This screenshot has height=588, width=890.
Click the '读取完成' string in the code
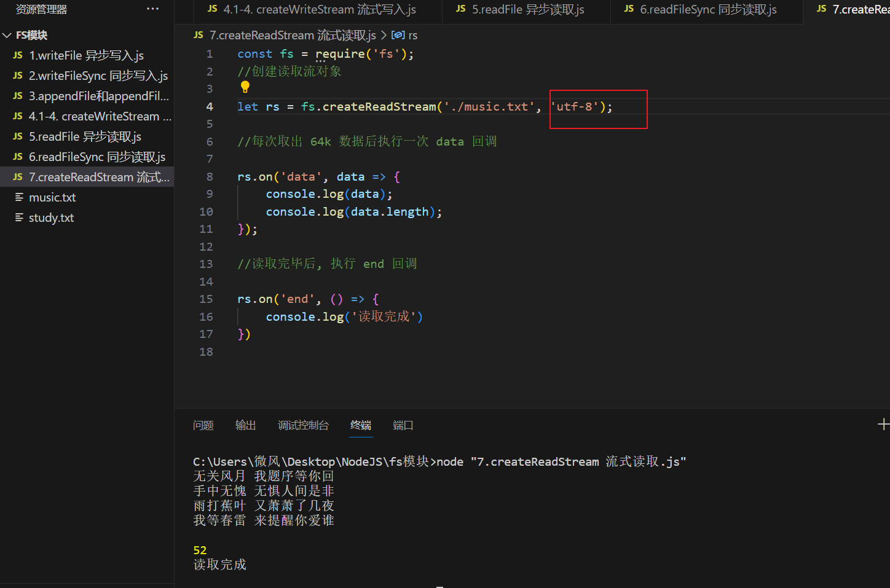tap(384, 317)
